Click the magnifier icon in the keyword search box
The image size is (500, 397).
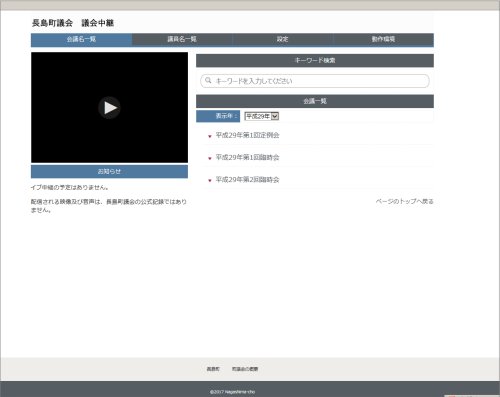(x=208, y=80)
